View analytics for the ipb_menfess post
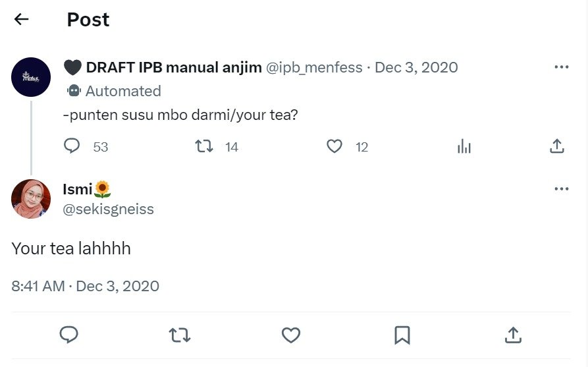This screenshot has width=588, height=367. click(464, 146)
